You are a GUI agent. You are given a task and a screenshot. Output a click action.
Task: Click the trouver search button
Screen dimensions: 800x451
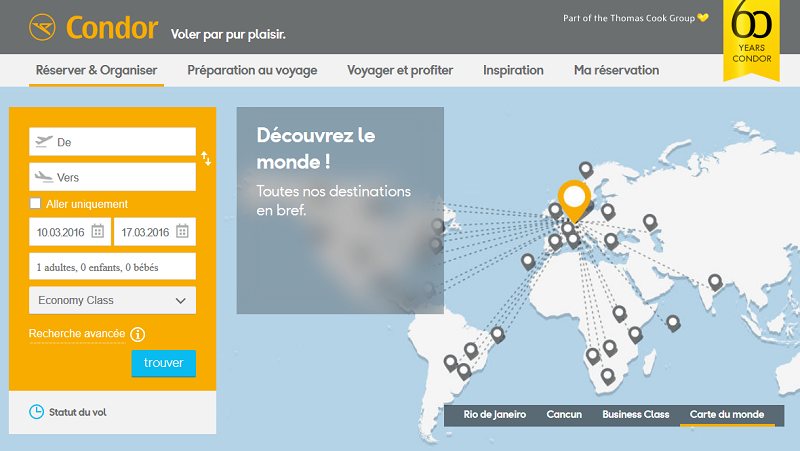164,363
